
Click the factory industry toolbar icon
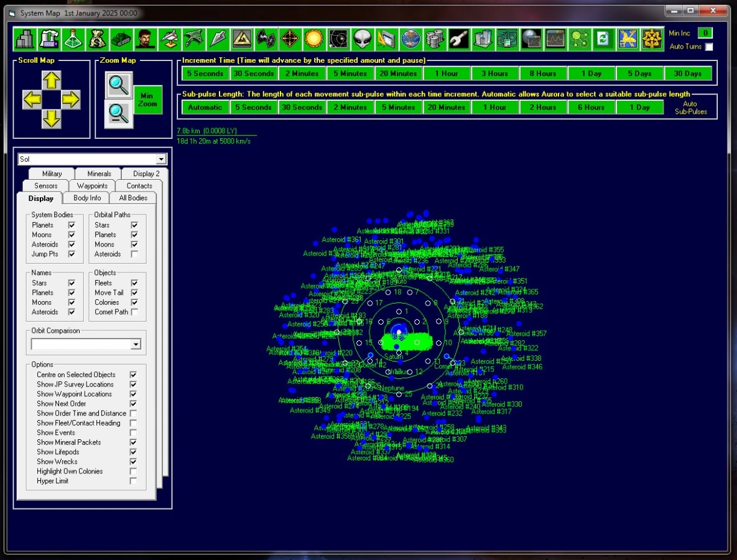click(49, 39)
